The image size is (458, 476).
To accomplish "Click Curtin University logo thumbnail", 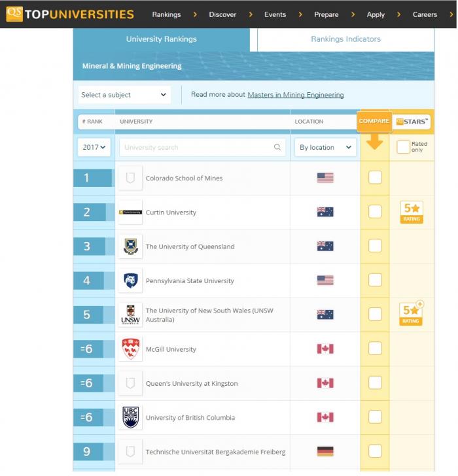I will tap(130, 212).
